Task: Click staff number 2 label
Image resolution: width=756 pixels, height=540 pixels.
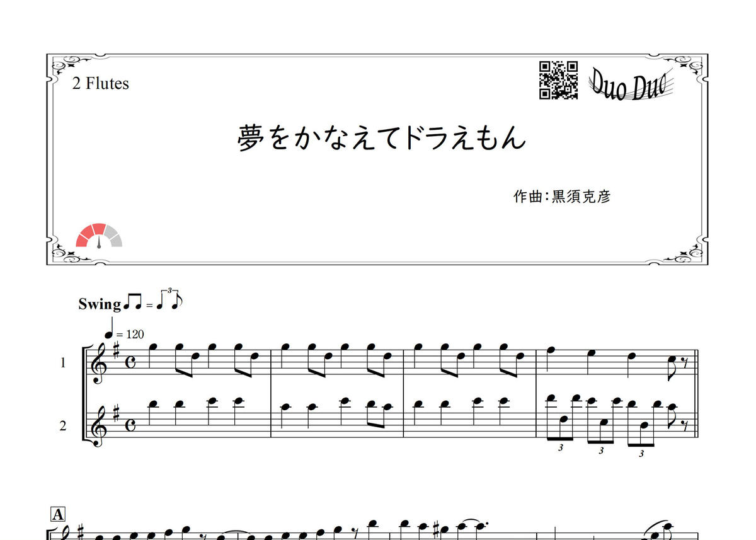Action: (63, 426)
